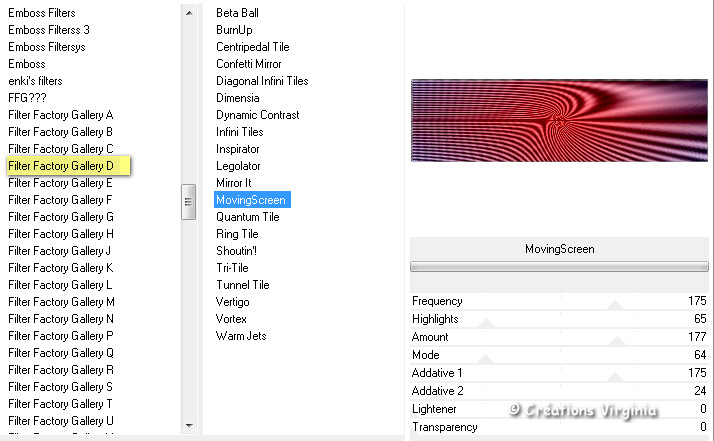Select the Ring Tile filter
The image size is (714, 441).
tap(237, 234)
